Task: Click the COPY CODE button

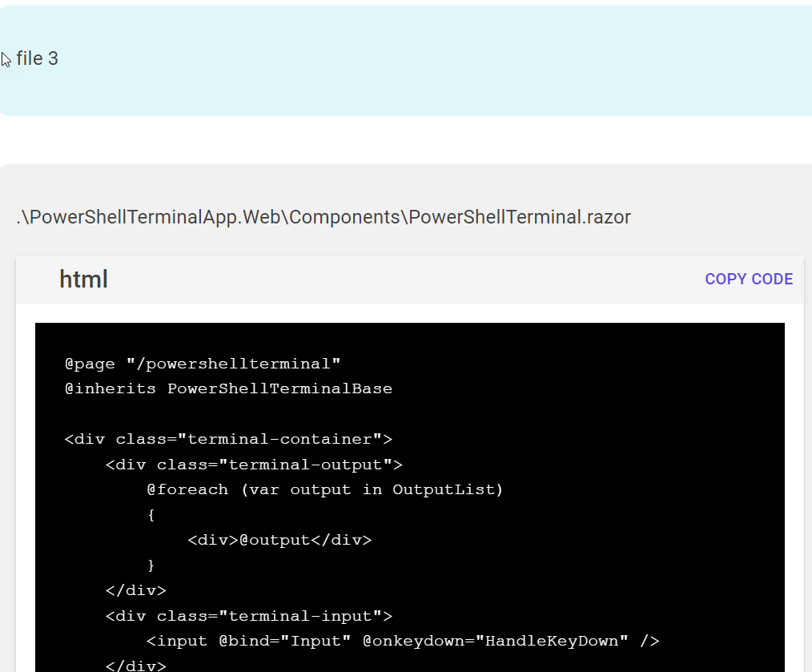Action: [748, 280]
